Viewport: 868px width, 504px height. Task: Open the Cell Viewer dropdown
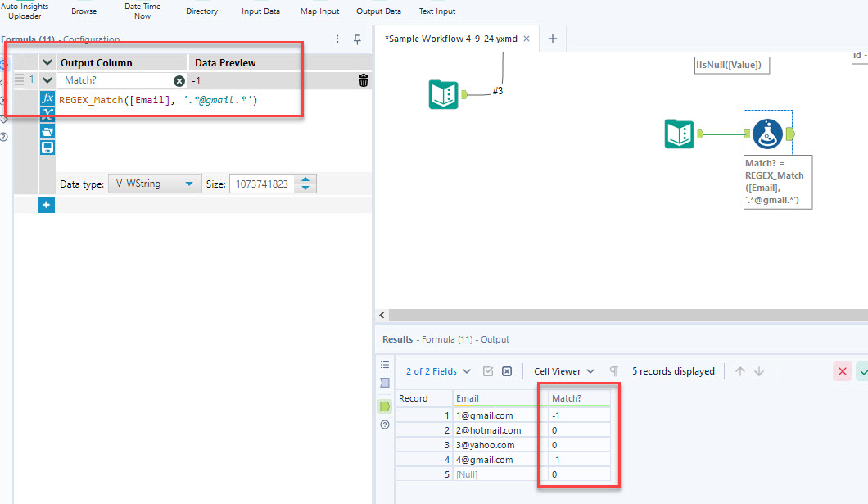(563, 371)
